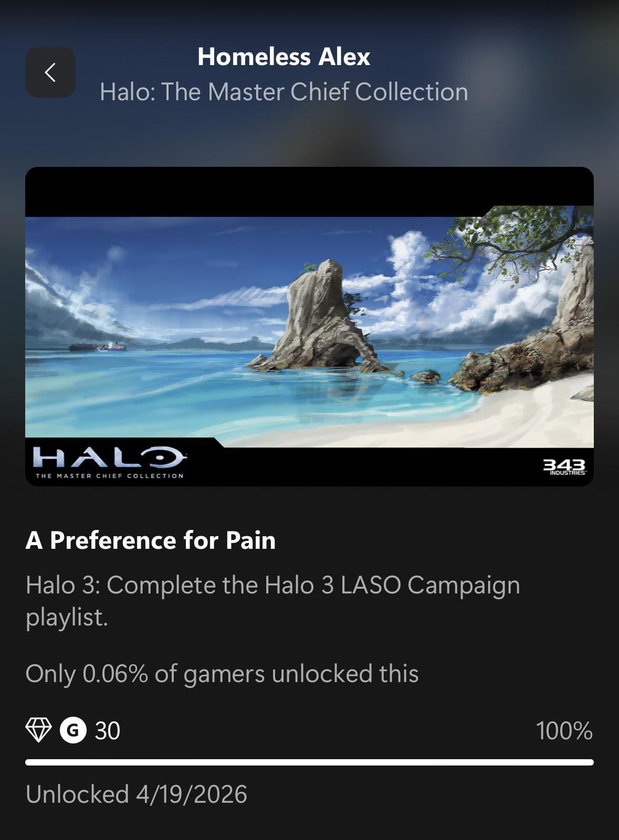Tap The Master Chief Collection caption on the artwork
The image size is (619, 840).
(109, 476)
